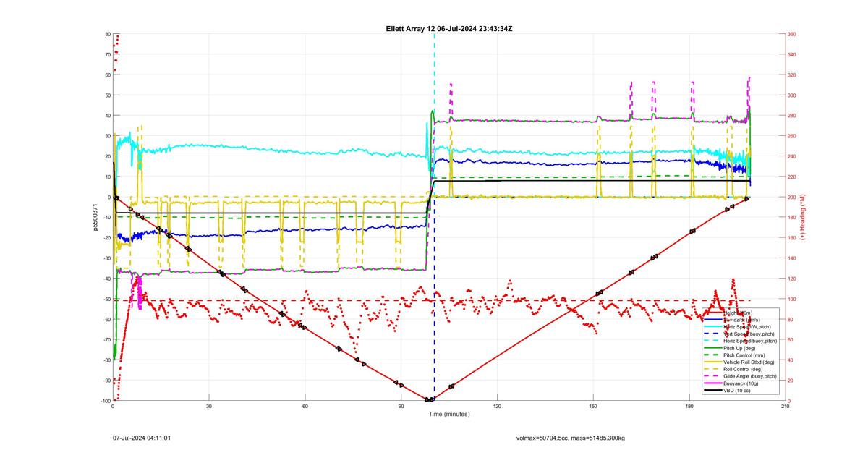Click the Time axis tick label '60'

pyautogui.click(x=305, y=407)
